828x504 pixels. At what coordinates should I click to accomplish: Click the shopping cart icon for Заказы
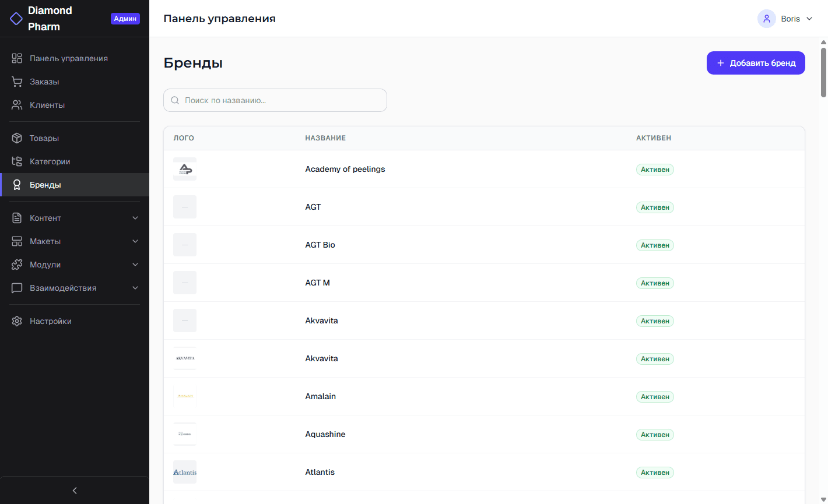coord(17,82)
